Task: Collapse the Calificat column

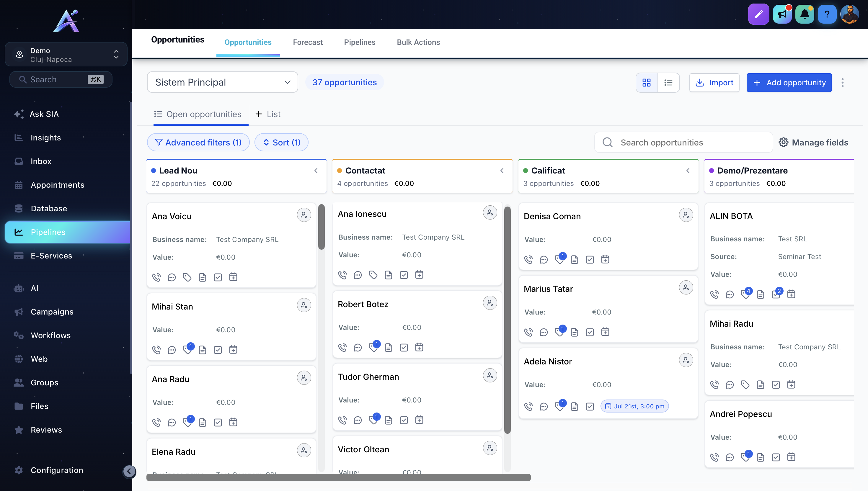Action: tap(688, 171)
